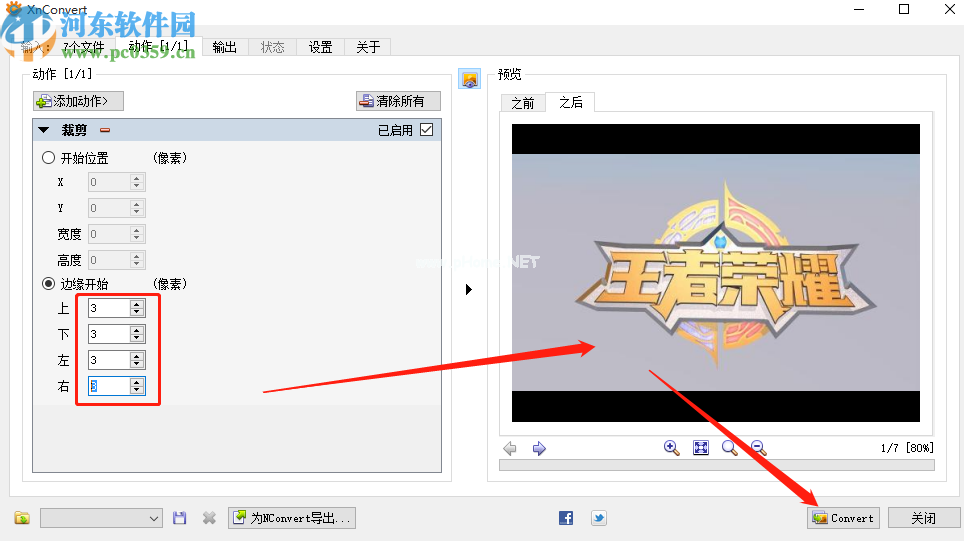The height and width of the screenshot is (541, 964).
Task: Click the Convert button
Action: coord(843,518)
